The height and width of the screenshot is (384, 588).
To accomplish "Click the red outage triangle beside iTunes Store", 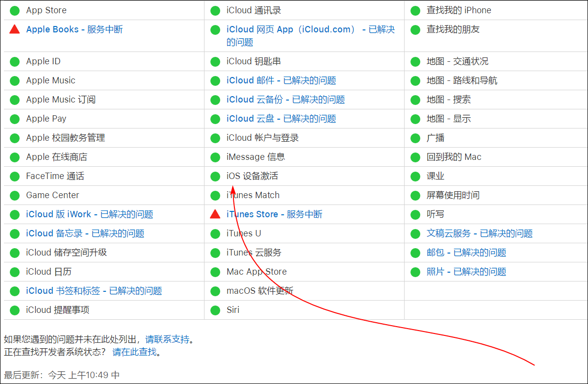I will (215, 214).
